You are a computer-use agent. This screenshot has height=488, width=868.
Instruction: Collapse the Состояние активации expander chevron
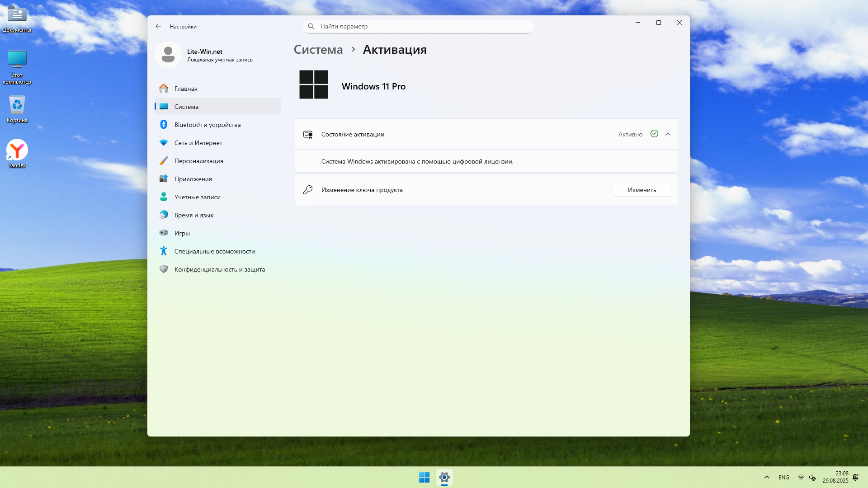click(668, 134)
